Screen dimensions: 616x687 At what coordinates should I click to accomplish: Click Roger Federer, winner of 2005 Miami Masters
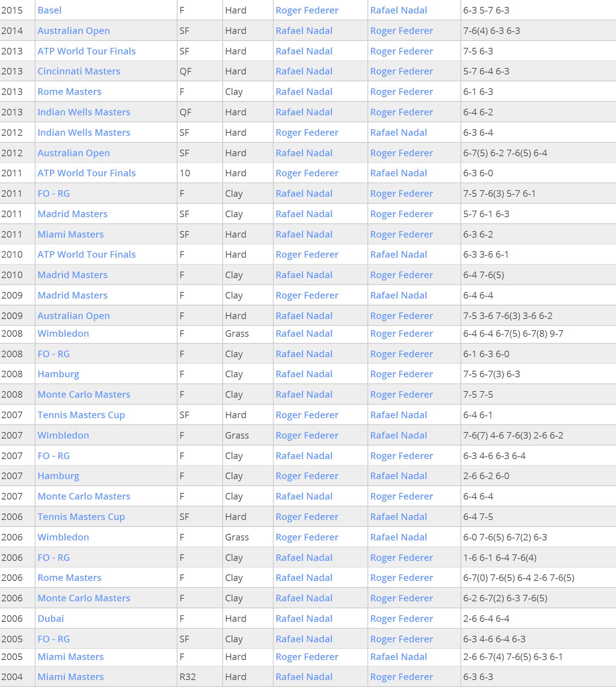pos(307,657)
